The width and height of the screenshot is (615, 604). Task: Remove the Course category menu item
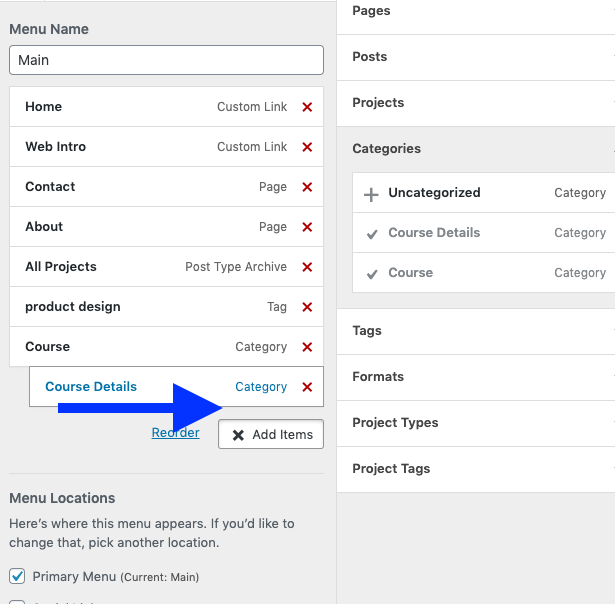[x=307, y=347]
